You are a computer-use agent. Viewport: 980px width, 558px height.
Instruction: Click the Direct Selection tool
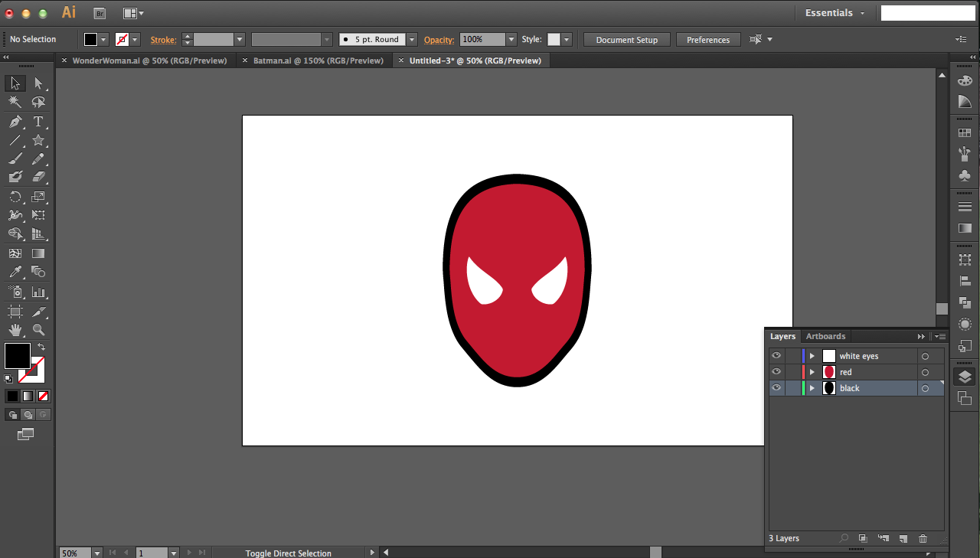pos(38,83)
